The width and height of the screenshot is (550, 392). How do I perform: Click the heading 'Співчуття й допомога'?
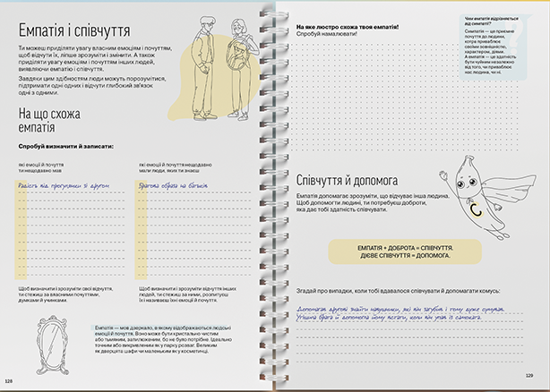347,181
